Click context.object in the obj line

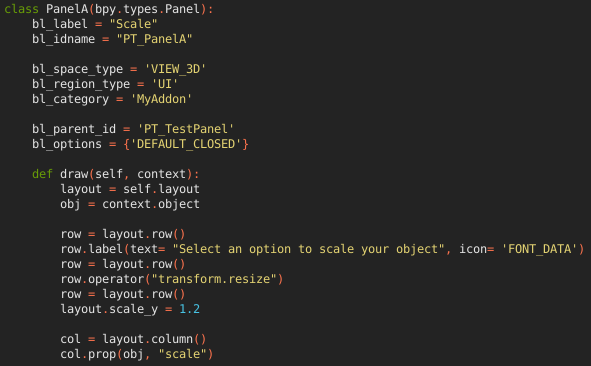(151, 204)
